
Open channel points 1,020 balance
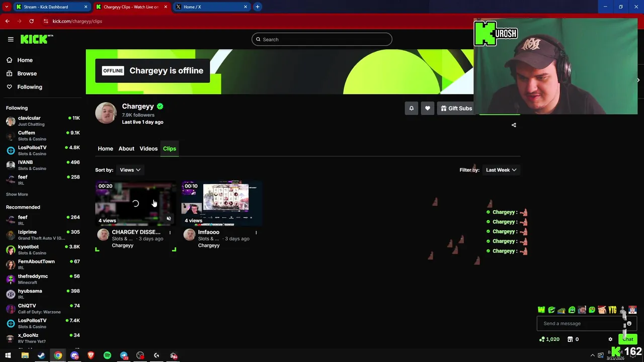click(x=549, y=339)
